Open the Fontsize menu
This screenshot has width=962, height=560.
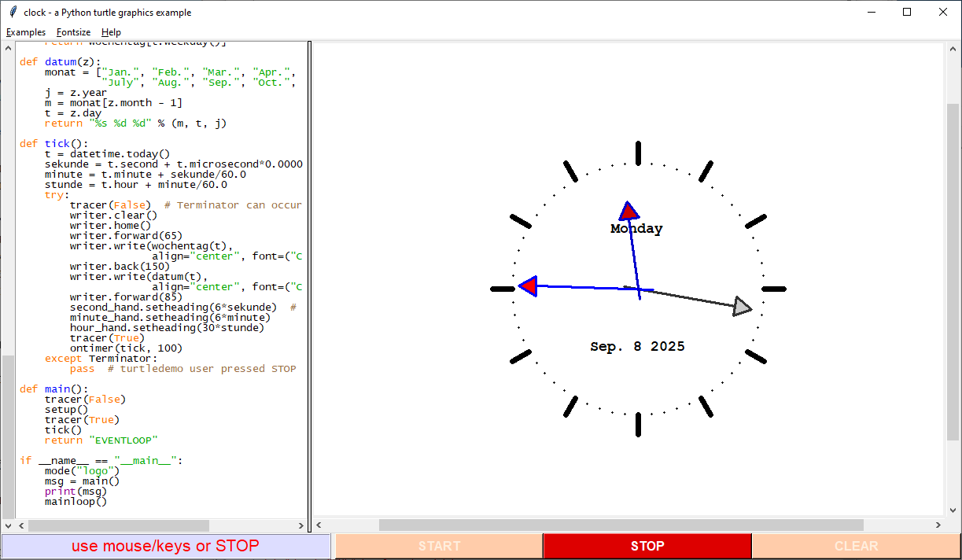[x=73, y=32]
